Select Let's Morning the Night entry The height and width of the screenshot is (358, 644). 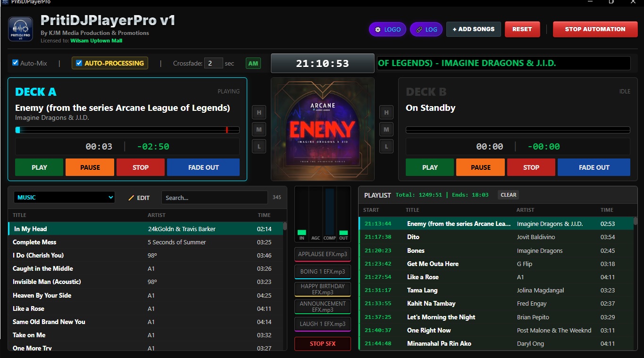496,317
